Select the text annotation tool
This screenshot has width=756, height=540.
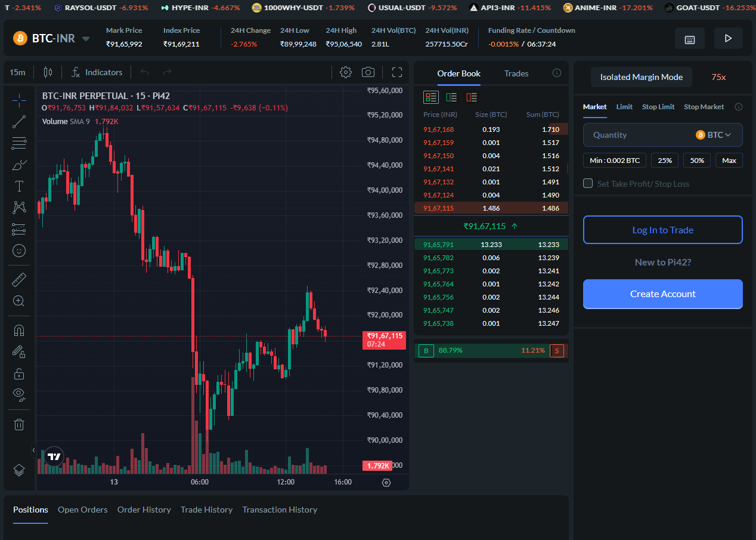19,186
